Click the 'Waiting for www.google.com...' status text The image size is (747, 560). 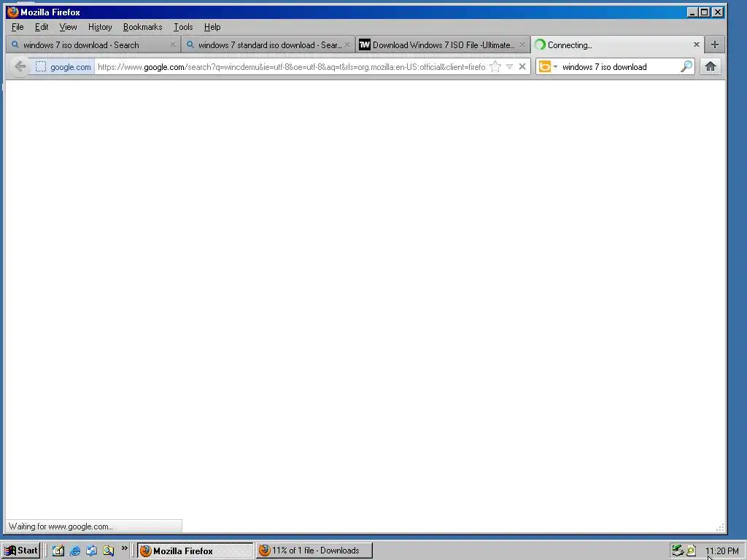pyautogui.click(x=61, y=526)
